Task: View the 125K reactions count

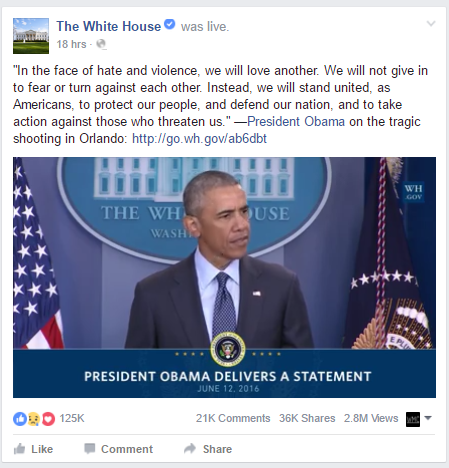Action: point(72,418)
